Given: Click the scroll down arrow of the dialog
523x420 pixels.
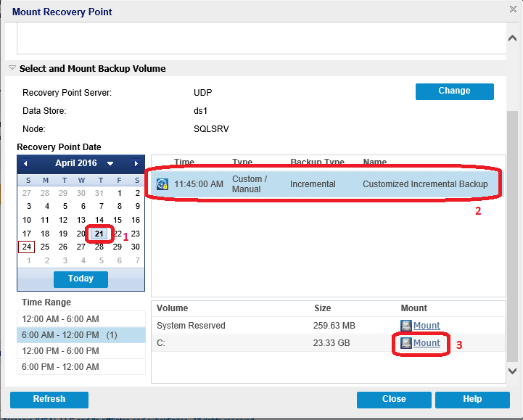Looking at the screenshot, I should tap(512, 371).
